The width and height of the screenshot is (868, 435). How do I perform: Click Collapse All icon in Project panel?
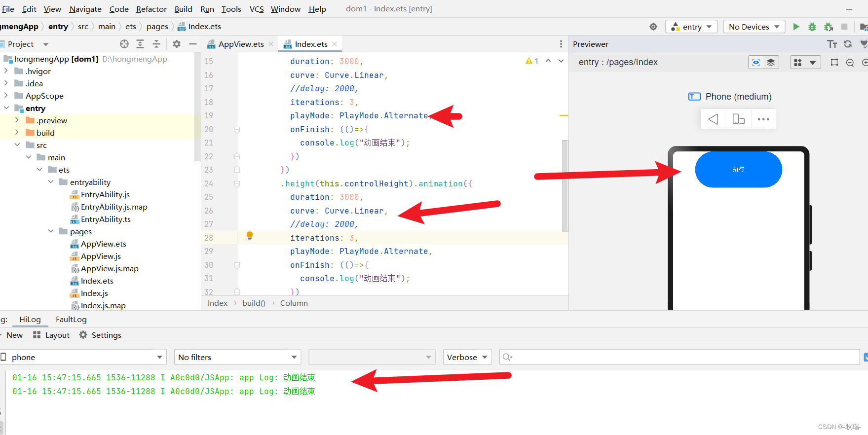tap(156, 44)
